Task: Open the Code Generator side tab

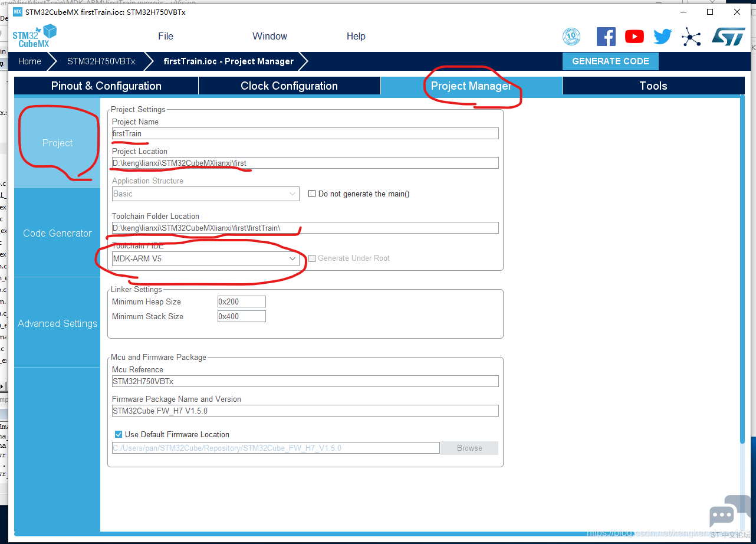Action: (x=57, y=233)
